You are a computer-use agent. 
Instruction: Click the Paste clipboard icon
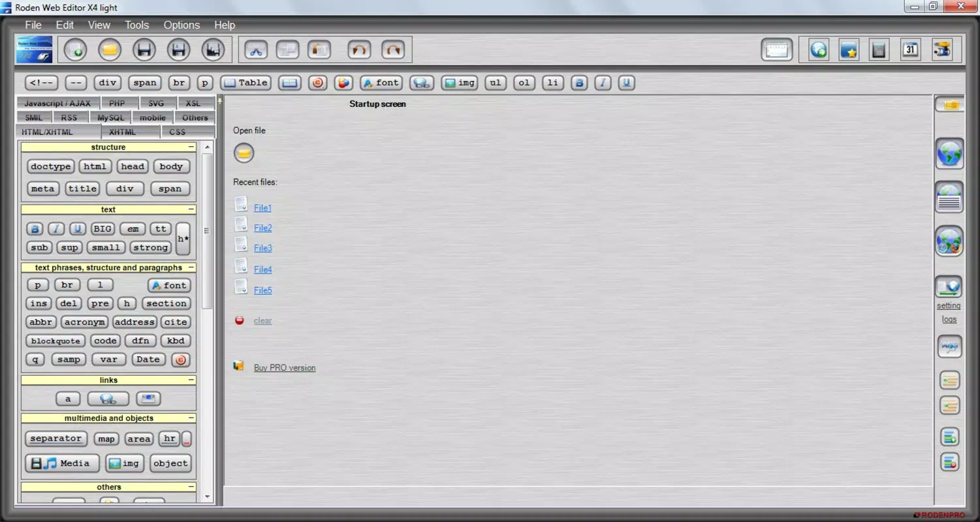319,50
